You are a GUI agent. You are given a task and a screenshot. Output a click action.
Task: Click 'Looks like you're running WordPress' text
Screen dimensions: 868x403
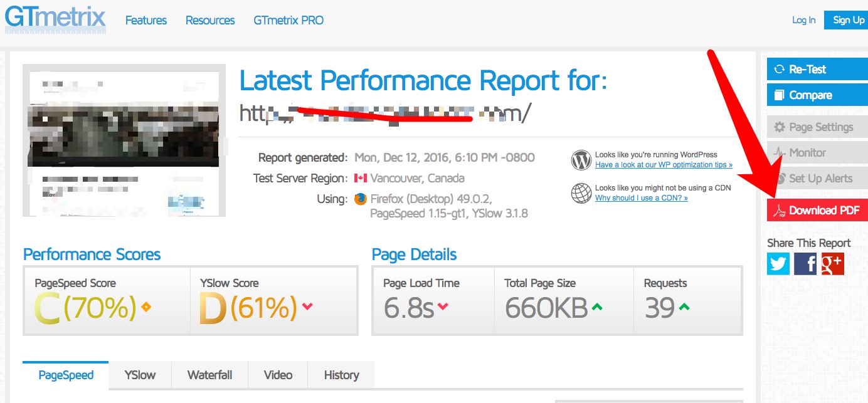coord(656,155)
